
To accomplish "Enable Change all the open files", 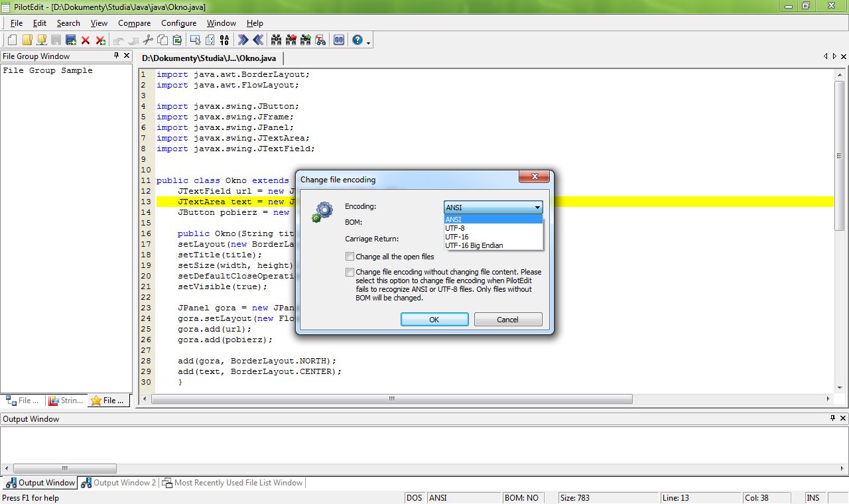I will [x=350, y=257].
